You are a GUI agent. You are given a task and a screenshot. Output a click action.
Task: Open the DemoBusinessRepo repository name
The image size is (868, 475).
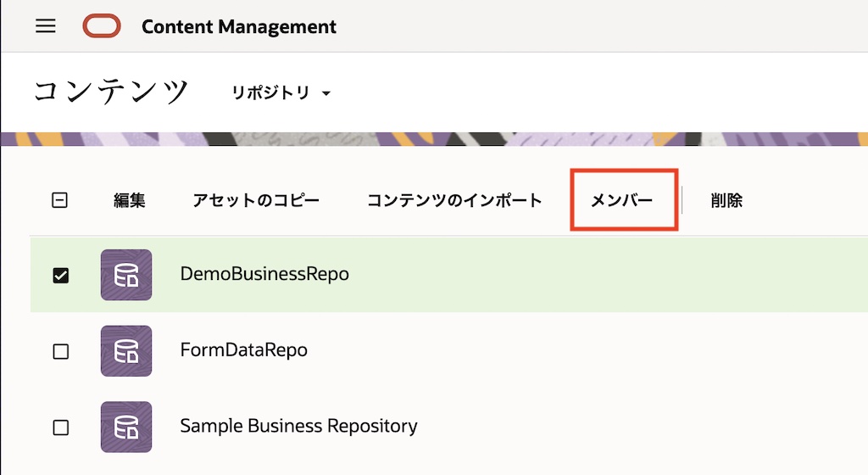[264, 274]
